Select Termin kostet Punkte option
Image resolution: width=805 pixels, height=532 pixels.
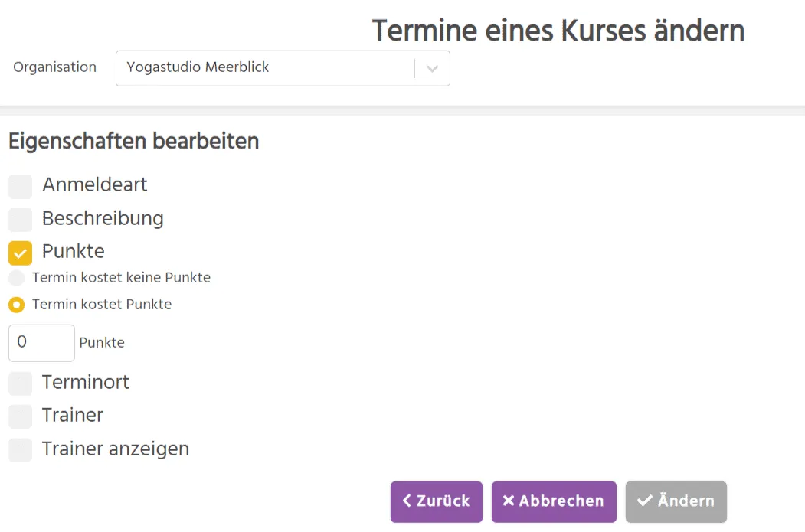tap(16, 304)
